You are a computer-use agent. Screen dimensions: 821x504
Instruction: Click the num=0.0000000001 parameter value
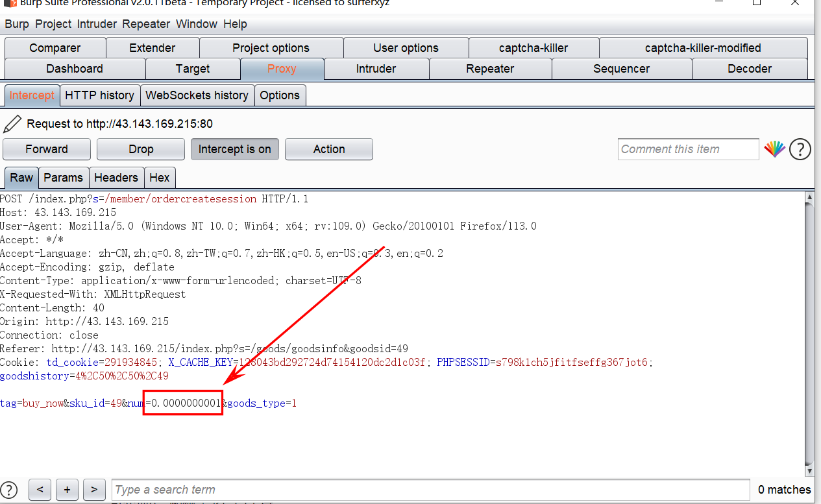[x=174, y=403]
